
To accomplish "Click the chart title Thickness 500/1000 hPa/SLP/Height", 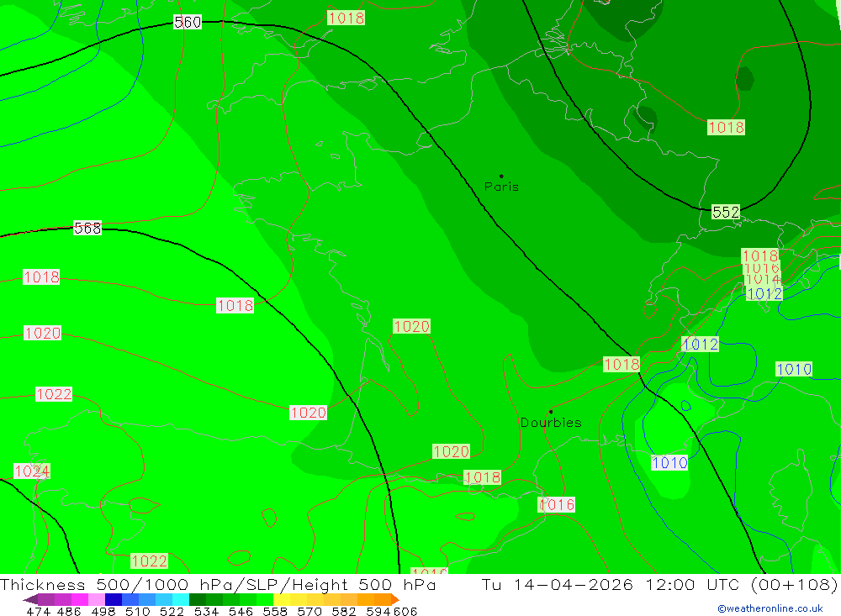I will [218, 584].
